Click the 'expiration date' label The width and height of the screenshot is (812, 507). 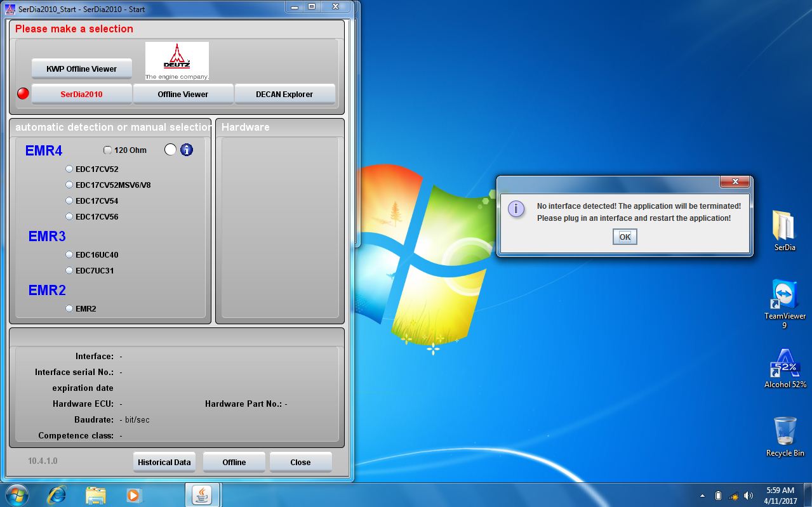pos(83,388)
